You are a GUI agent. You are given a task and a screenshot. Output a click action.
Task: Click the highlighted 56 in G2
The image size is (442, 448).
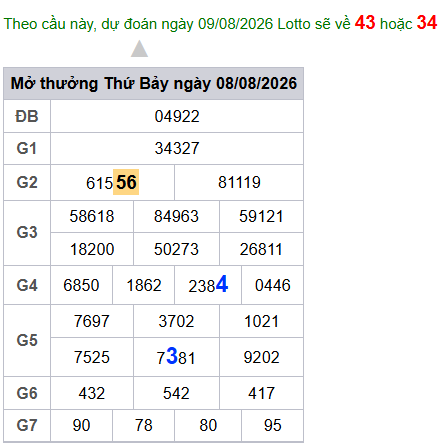pos(126,182)
